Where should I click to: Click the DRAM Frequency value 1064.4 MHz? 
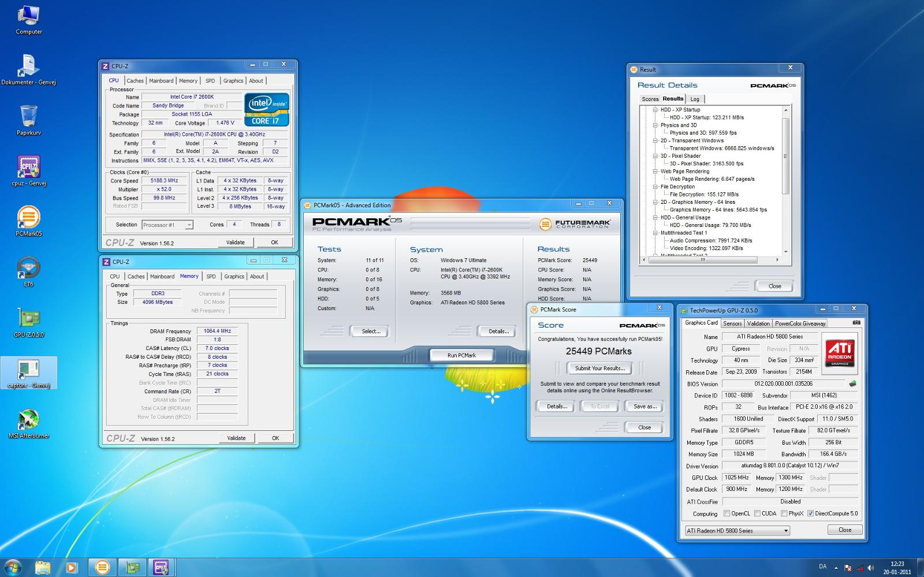217,331
